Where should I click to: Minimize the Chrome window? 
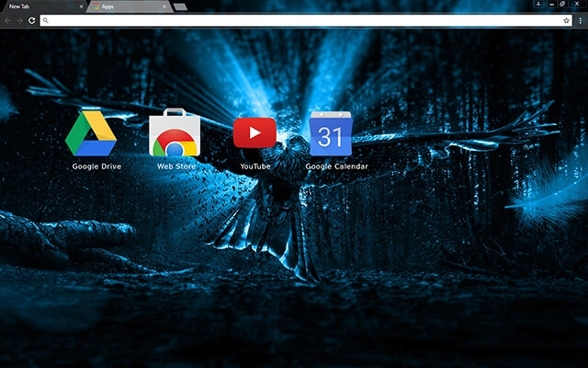point(551,4)
